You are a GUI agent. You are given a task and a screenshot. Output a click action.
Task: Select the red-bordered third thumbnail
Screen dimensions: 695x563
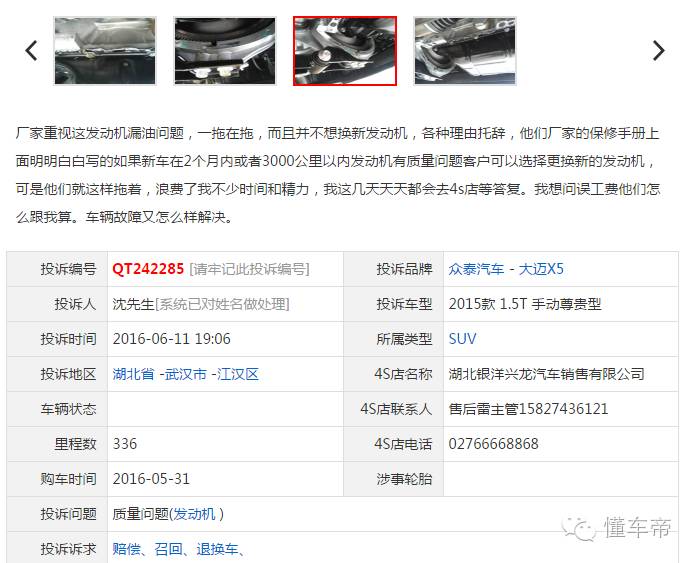(x=345, y=51)
